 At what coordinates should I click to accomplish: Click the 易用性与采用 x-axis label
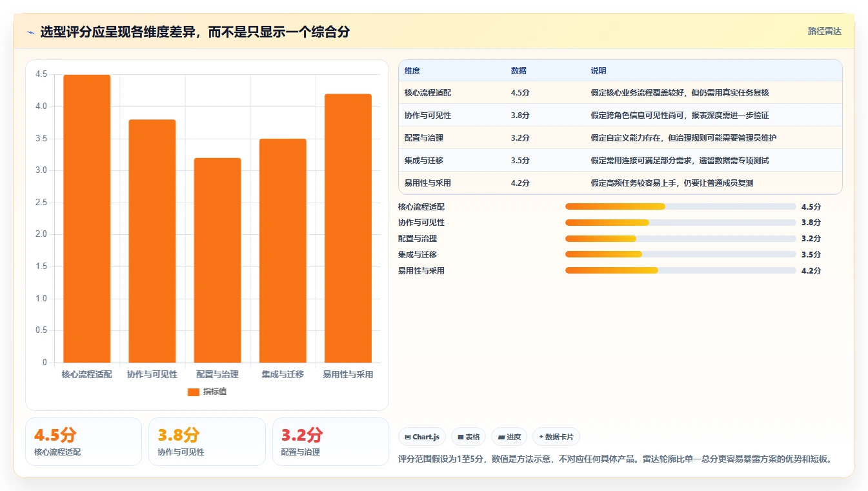348,374
